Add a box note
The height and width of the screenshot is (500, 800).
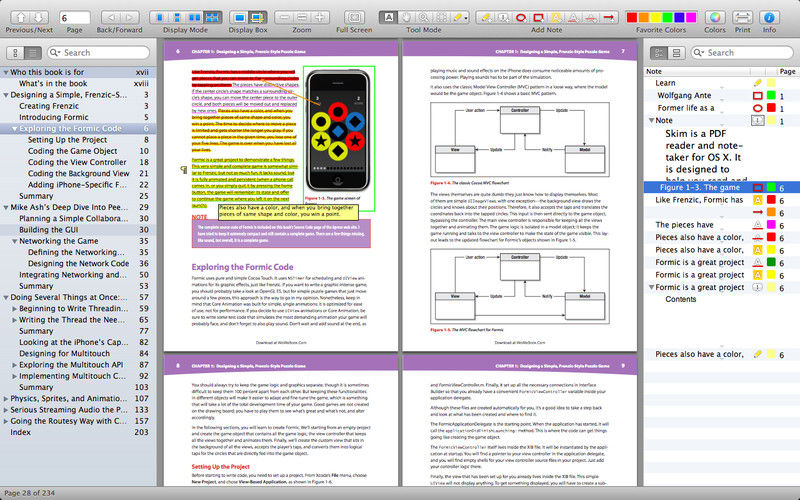point(538,17)
